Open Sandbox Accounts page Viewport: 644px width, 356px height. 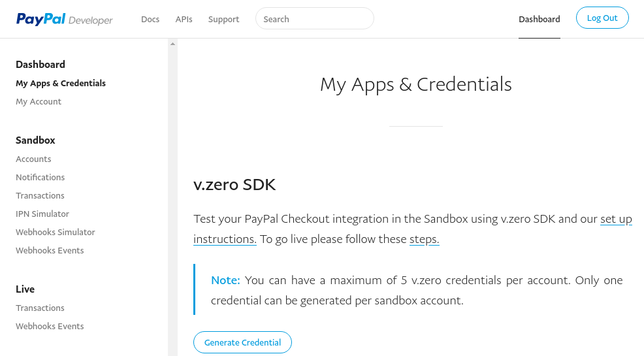coord(34,159)
